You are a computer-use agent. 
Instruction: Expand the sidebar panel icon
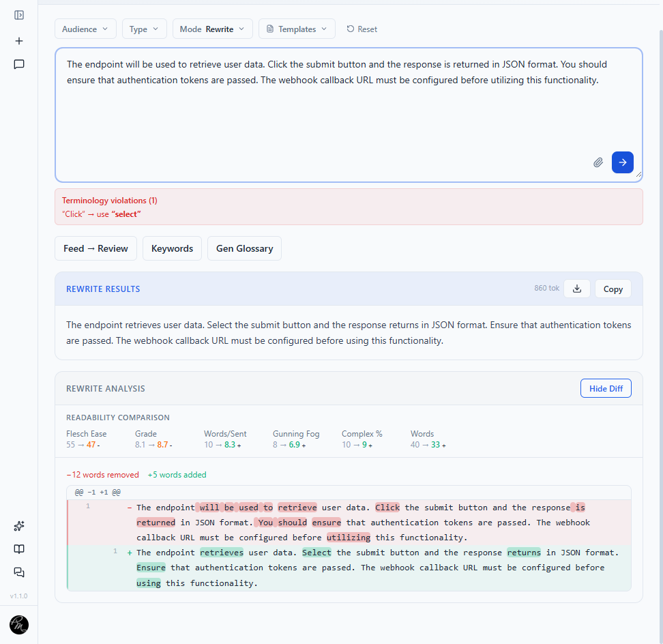tap(19, 15)
